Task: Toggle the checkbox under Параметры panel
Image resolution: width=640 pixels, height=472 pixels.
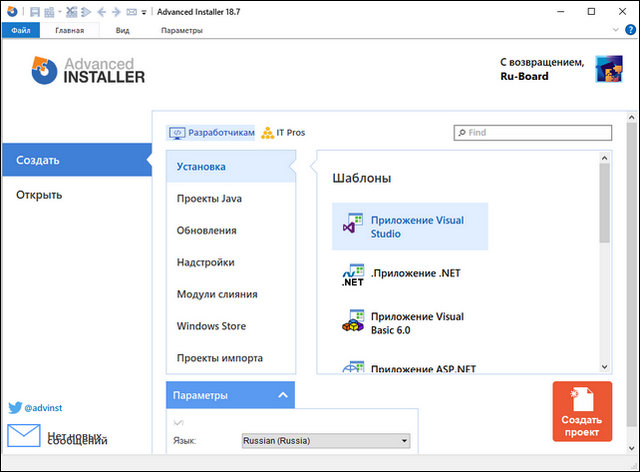Action: (x=179, y=423)
